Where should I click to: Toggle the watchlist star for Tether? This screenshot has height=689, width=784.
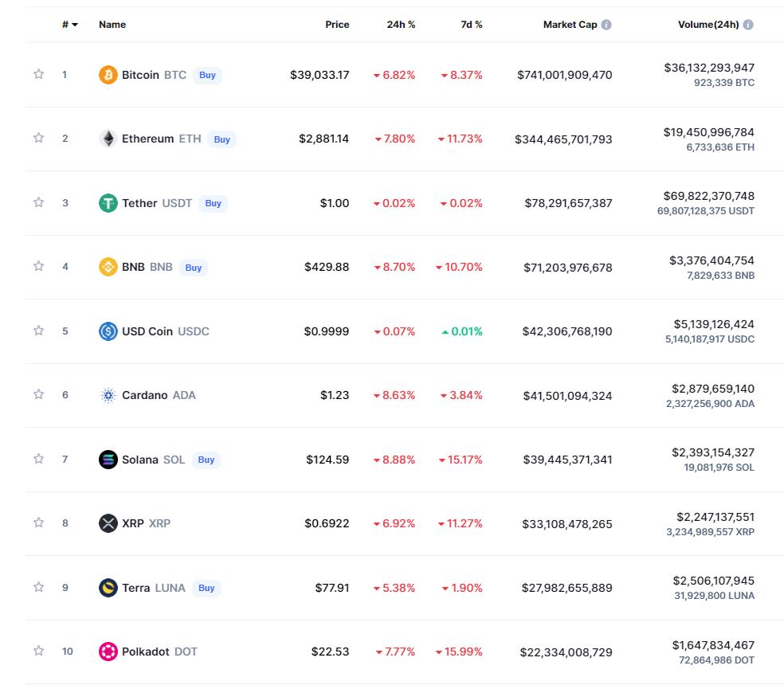[38, 202]
